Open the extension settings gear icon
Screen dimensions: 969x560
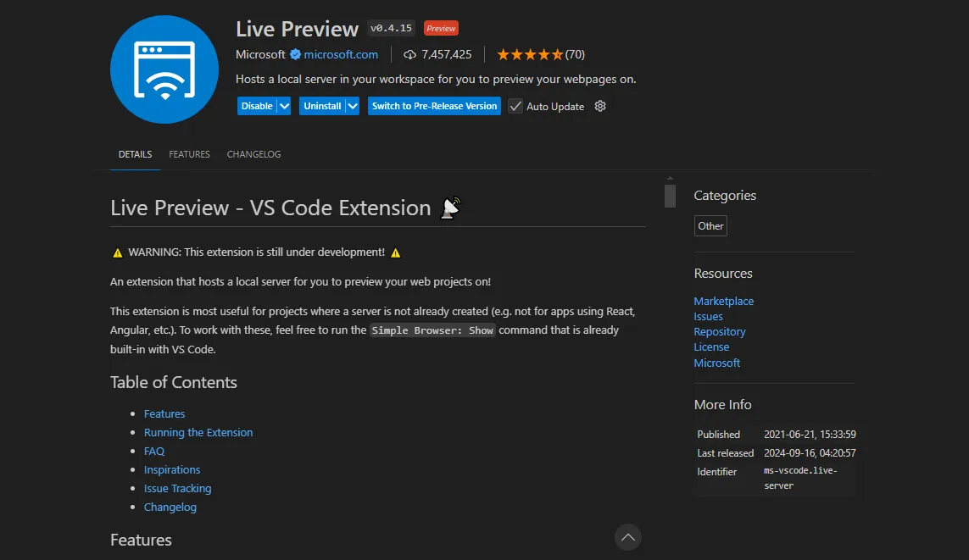(600, 106)
